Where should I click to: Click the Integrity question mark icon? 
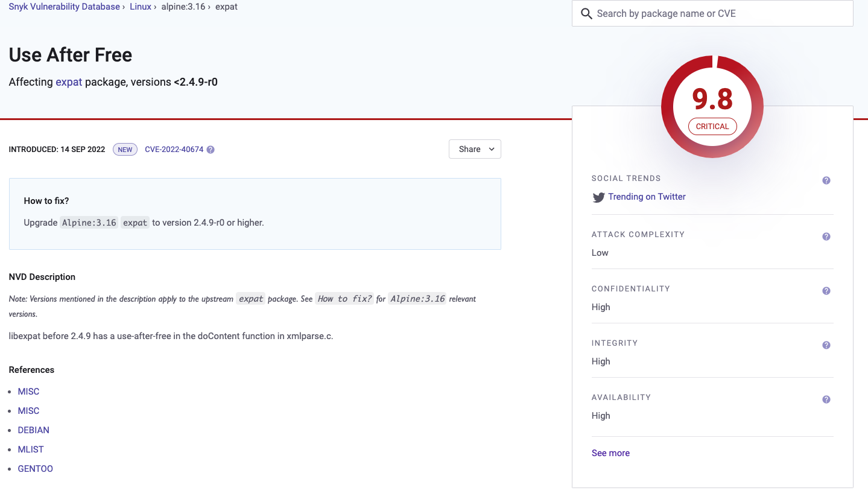826,345
